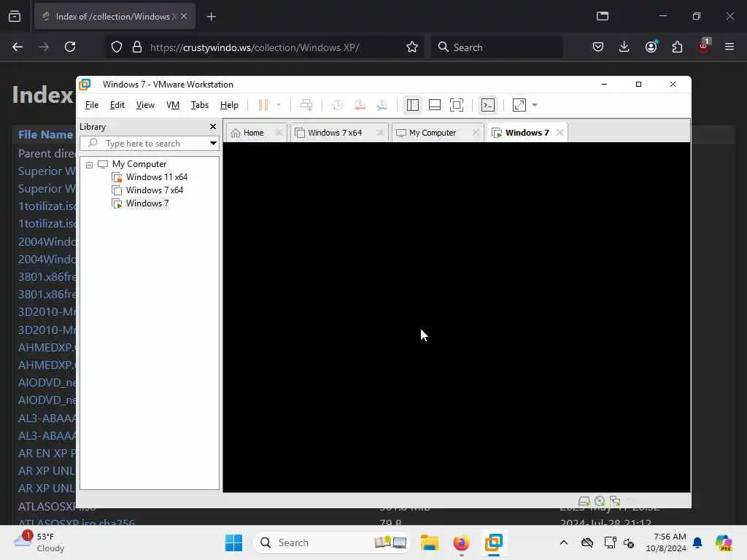The height and width of the screenshot is (560, 747).
Task: Revert the VM to its snapshot
Action: coord(360,105)
